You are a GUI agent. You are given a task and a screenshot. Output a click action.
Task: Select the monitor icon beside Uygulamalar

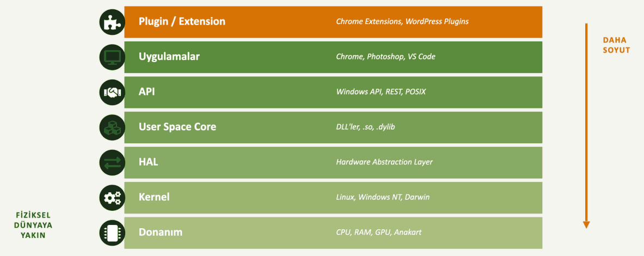pos(112,57)
